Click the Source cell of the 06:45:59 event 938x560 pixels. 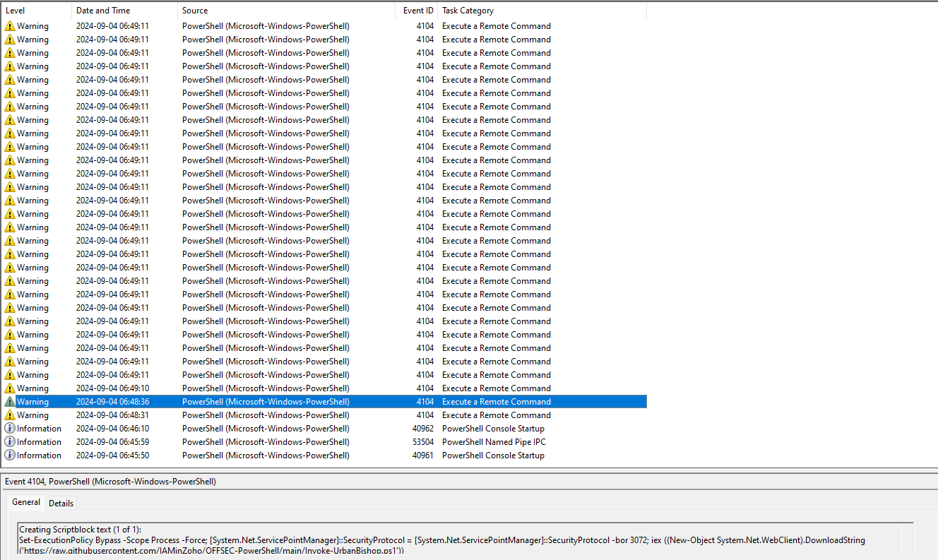[266, 442]
